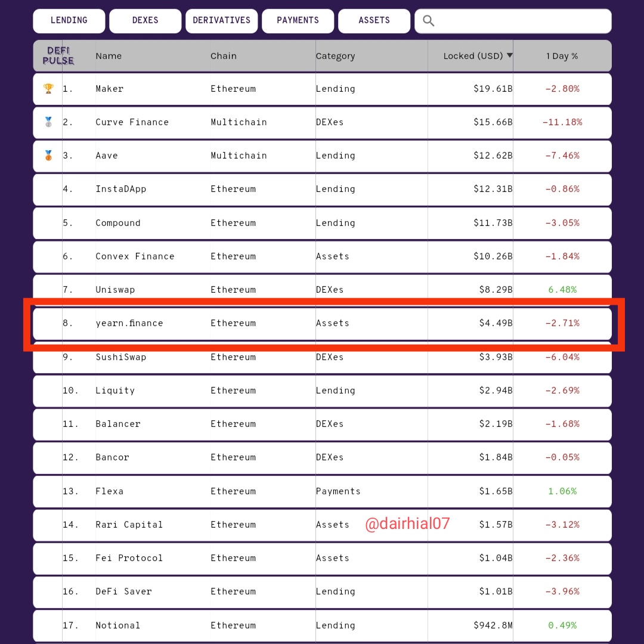This screenshot has height=644, width=644.
Task: Click the Locked (USD) sort arrow
Action: [x=509, y=55]
